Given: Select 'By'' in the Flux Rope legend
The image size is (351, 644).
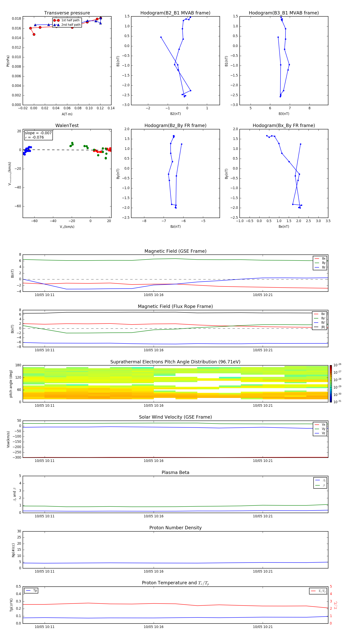Looking at the screenshot, I should click(x=320, y=318).
